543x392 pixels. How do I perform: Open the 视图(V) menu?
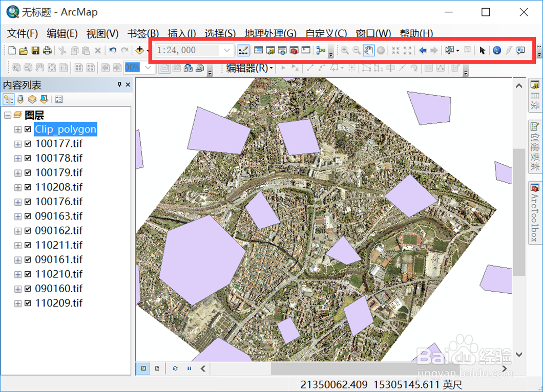(x=102, y=34)
